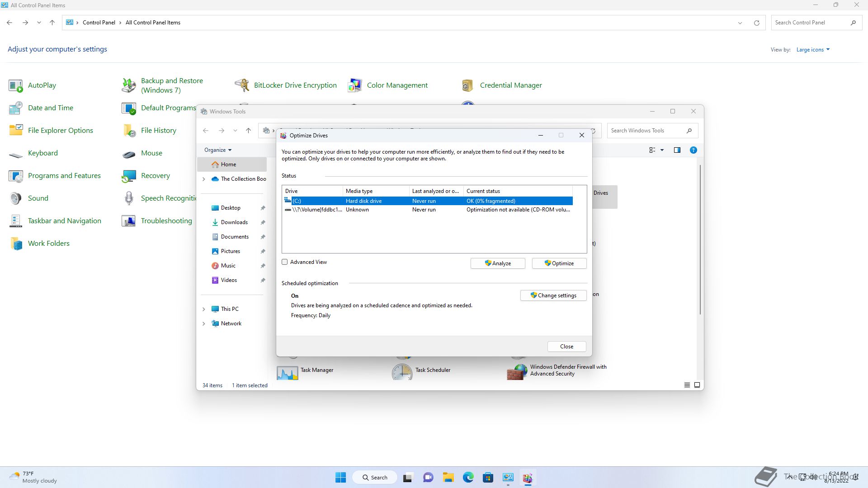
Task: Select Documents in quick access
Action: coord(234,237)
